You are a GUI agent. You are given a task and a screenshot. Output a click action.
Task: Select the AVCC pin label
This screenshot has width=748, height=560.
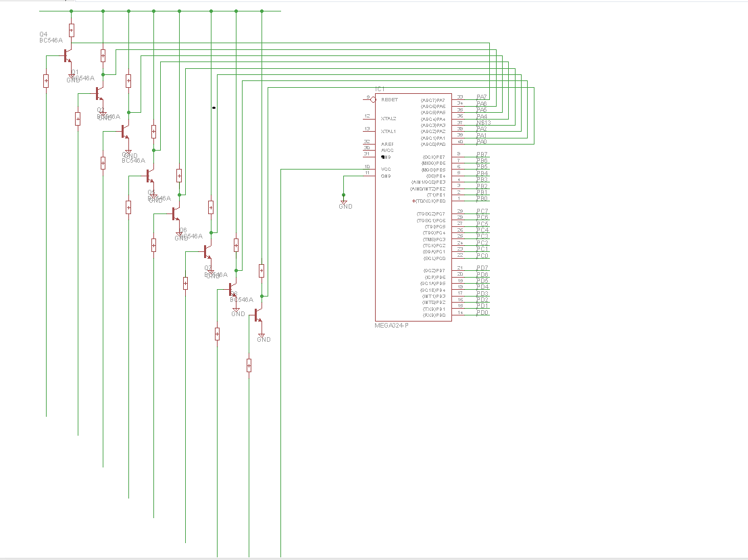tap(387, 150)
